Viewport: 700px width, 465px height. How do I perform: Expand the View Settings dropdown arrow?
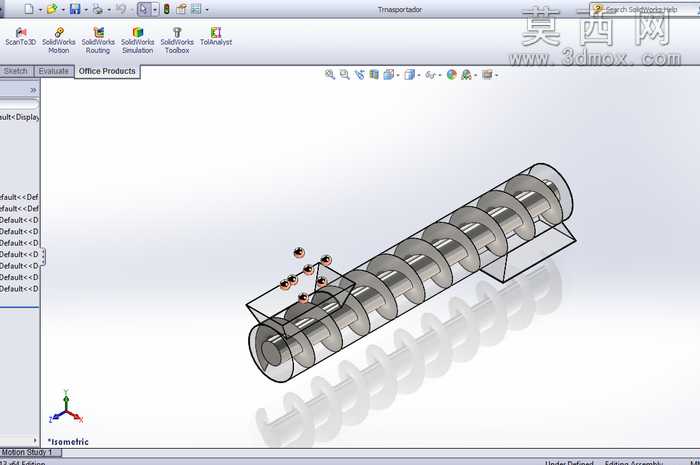tap(496, 75)
